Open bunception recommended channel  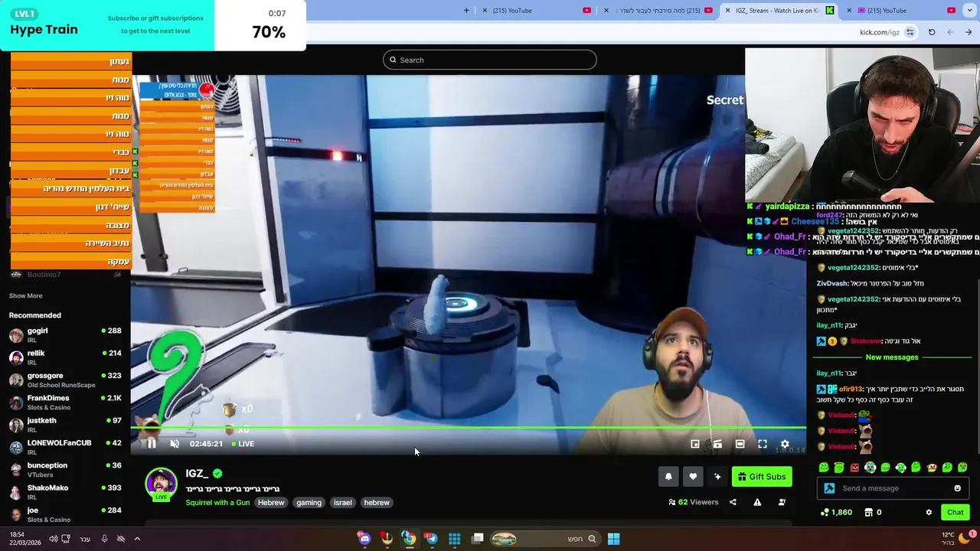[66, 469]
